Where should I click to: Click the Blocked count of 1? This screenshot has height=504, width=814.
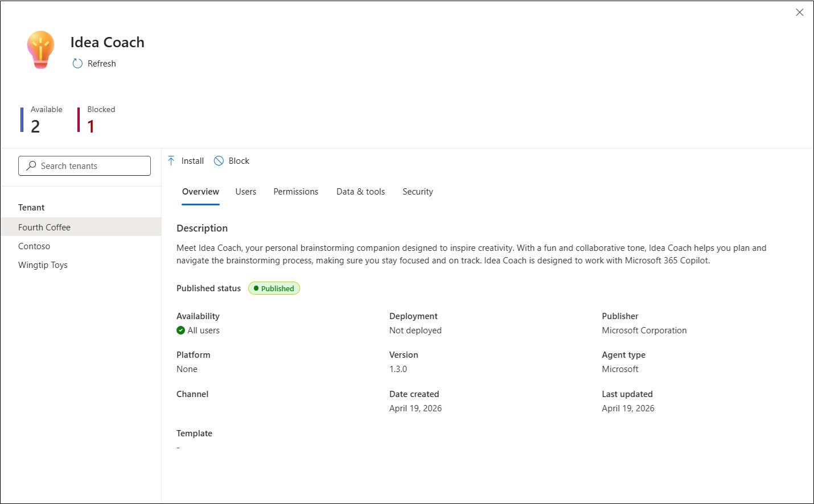(x=91, y=126)
